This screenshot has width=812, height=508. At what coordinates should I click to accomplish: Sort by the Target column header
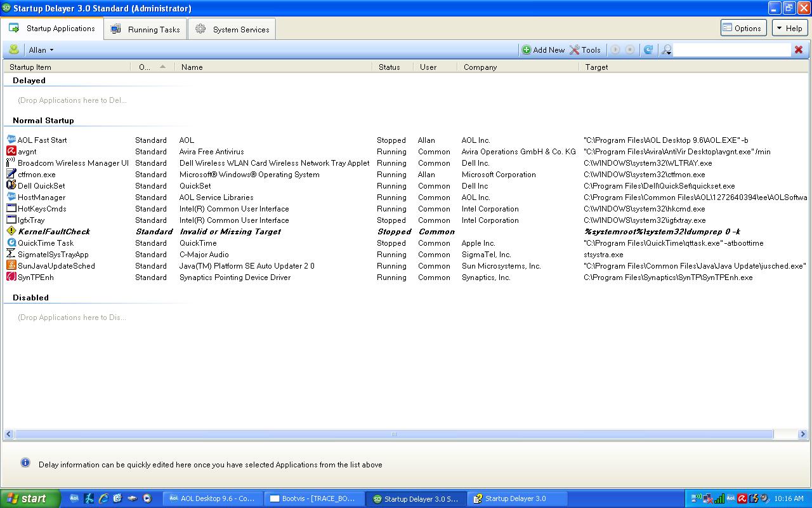tap(693, 67)
